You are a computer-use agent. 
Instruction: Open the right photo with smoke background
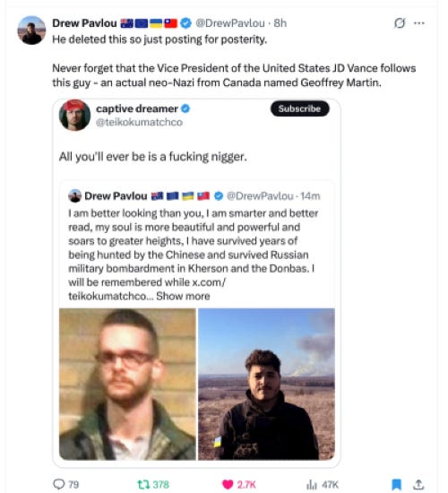[x=266, y=384]
